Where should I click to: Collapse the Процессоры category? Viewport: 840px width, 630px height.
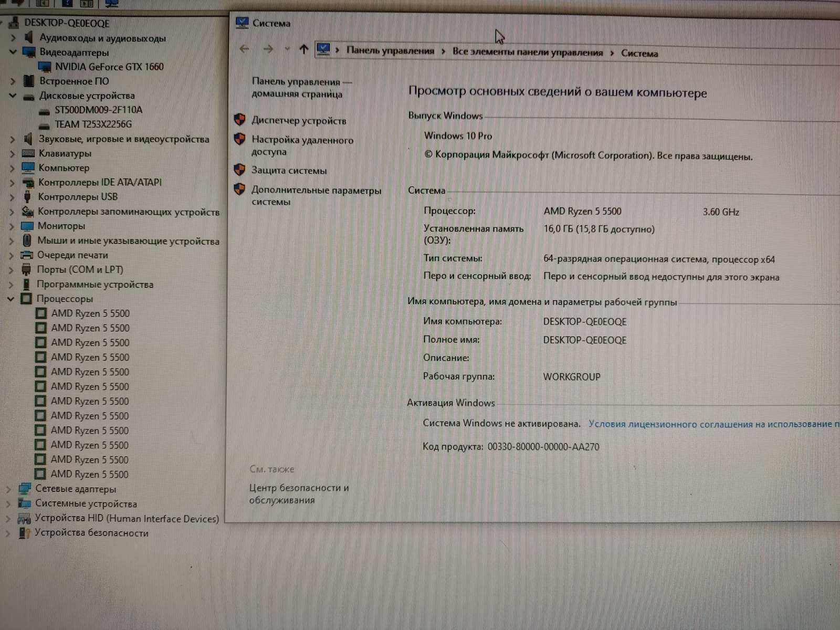[10, 299]
